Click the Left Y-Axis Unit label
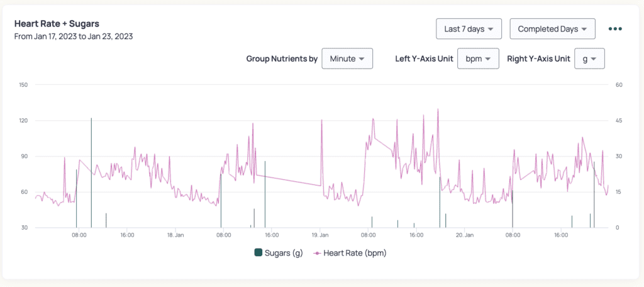Viewport: 644px width, 287px height. pyautogui.click(x=424, y=59)
